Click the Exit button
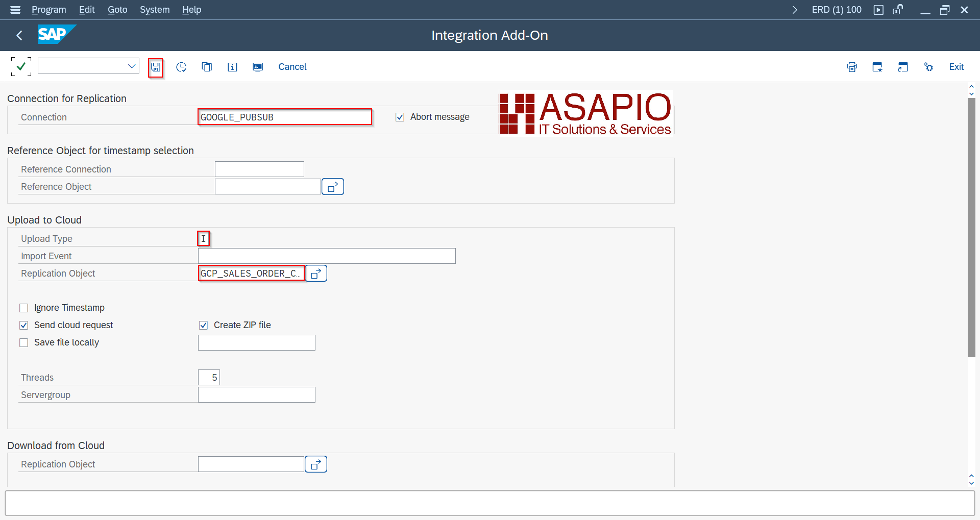 [x=957, y=67]
